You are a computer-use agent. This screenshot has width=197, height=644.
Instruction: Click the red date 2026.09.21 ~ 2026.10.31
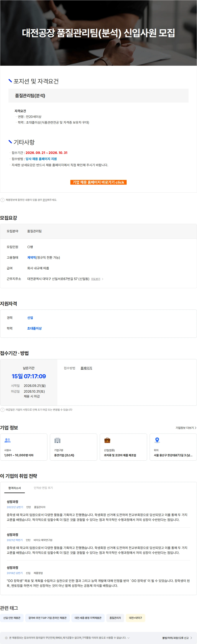(46, 153)
